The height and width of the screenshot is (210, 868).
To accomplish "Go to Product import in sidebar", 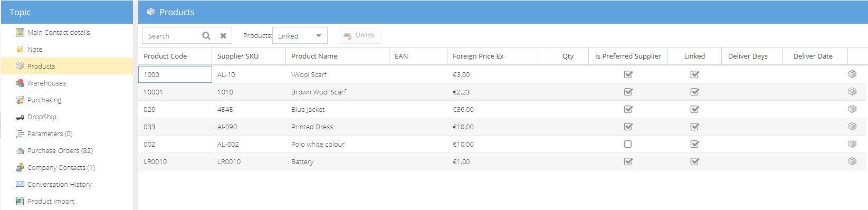I will (x=51, y=201).
